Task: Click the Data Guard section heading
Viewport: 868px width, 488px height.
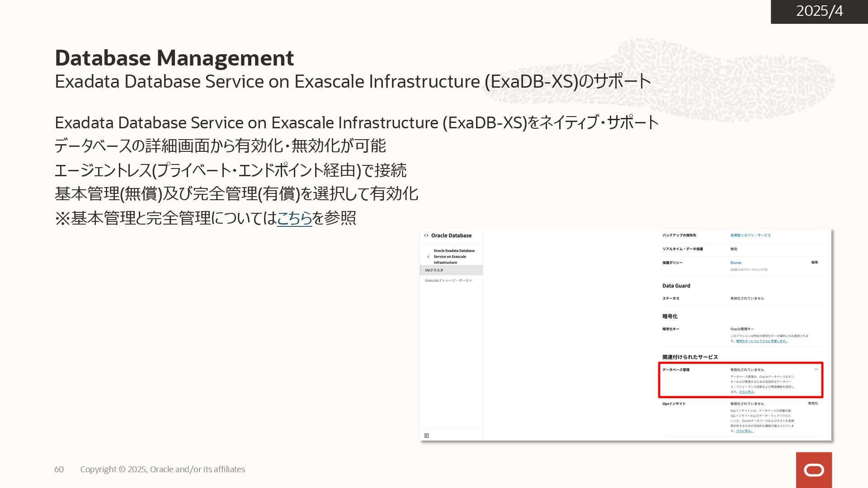Action: (x=676, y=286)
